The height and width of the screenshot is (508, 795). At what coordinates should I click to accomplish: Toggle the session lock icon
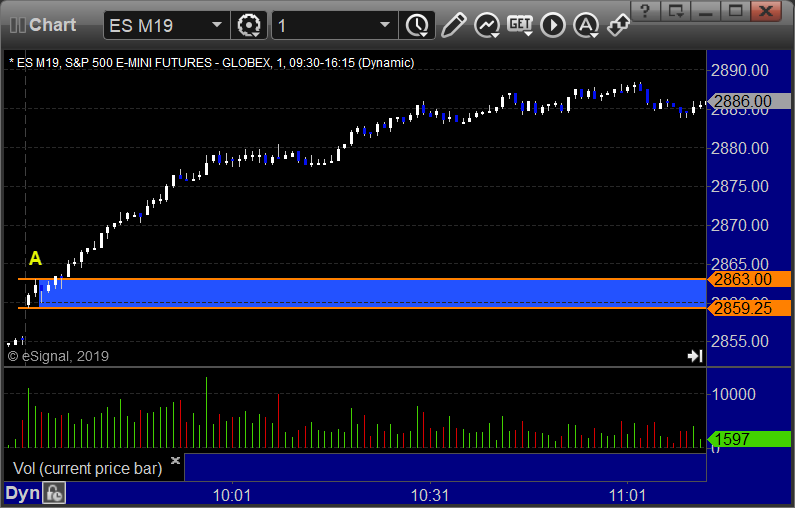(54, 493)
